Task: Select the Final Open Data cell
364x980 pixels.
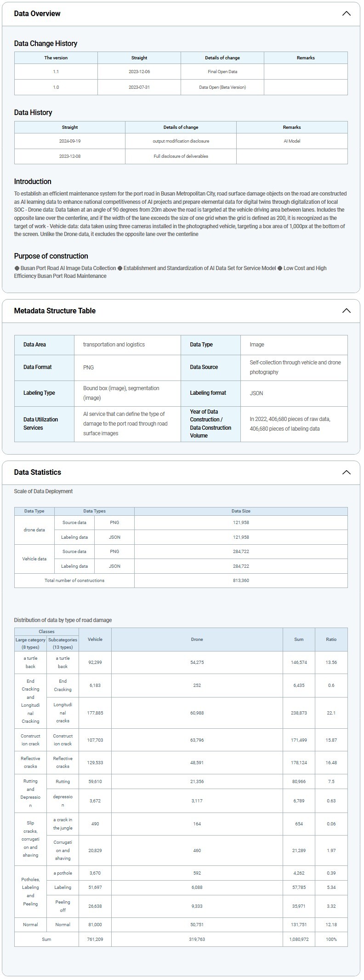Action: pos(222,72)
